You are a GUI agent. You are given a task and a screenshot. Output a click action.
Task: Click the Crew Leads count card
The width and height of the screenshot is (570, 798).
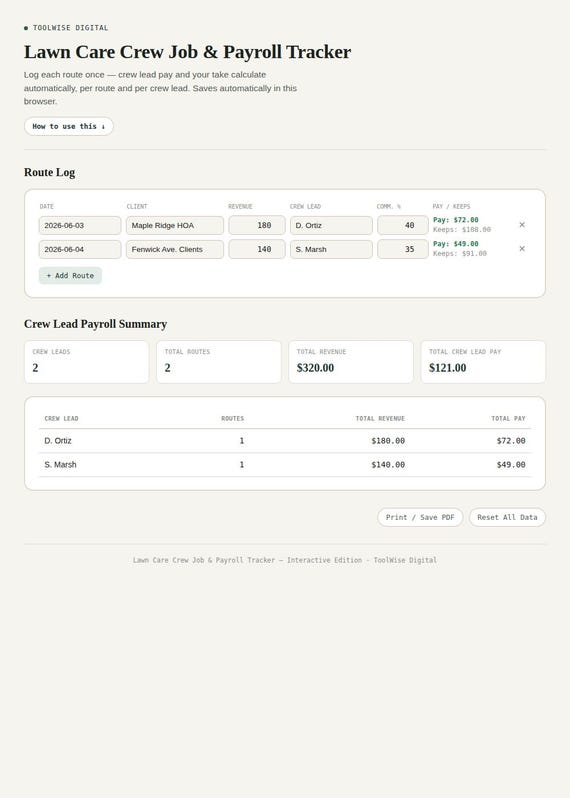(87, 362)
